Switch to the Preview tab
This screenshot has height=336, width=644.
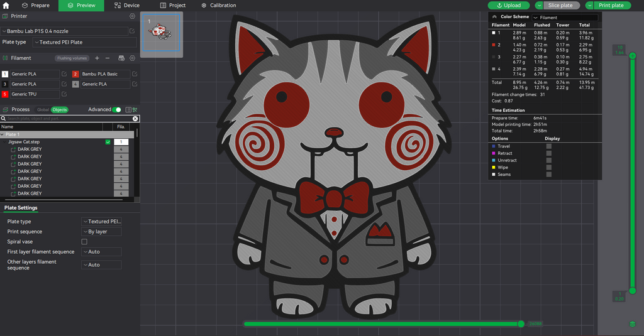click(x=81, y=5)
